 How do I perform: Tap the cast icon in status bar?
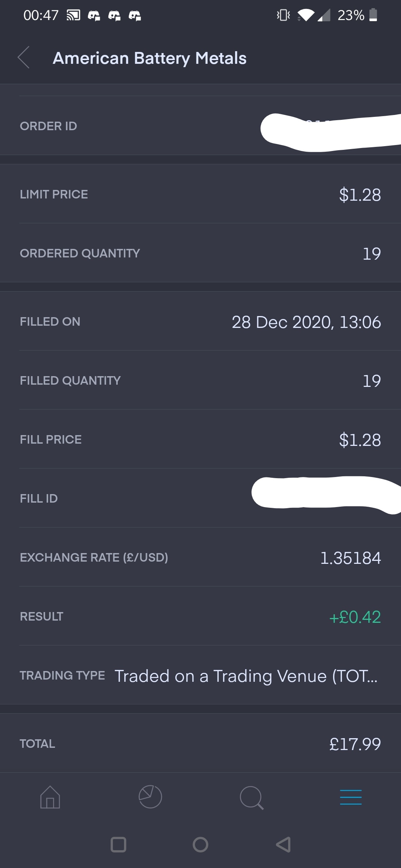click(73, 16)
